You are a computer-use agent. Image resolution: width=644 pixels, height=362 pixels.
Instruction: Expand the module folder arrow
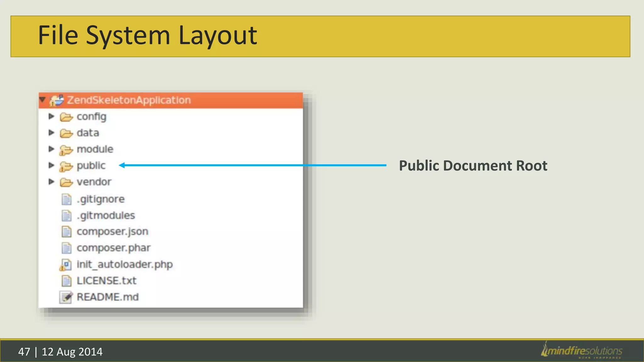(x=52, y=149)
